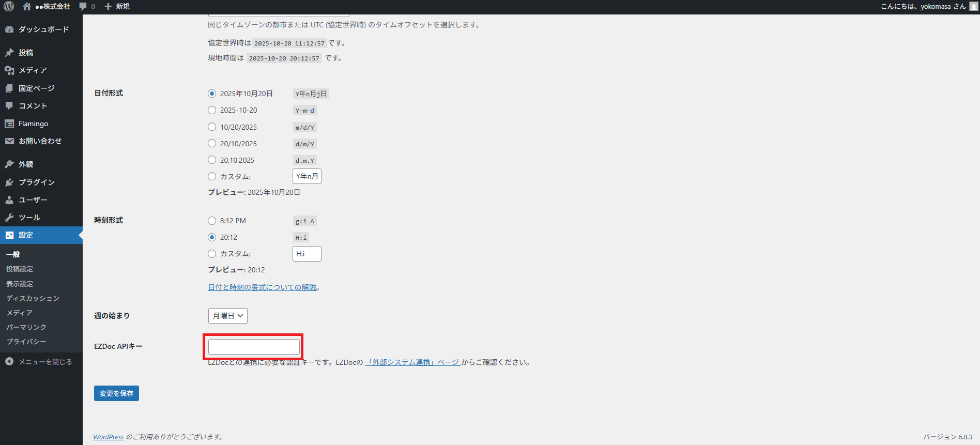This screenshot has height=445, width=980.
Task: Open user avatar icon in top bar
Action: [974, 6]
